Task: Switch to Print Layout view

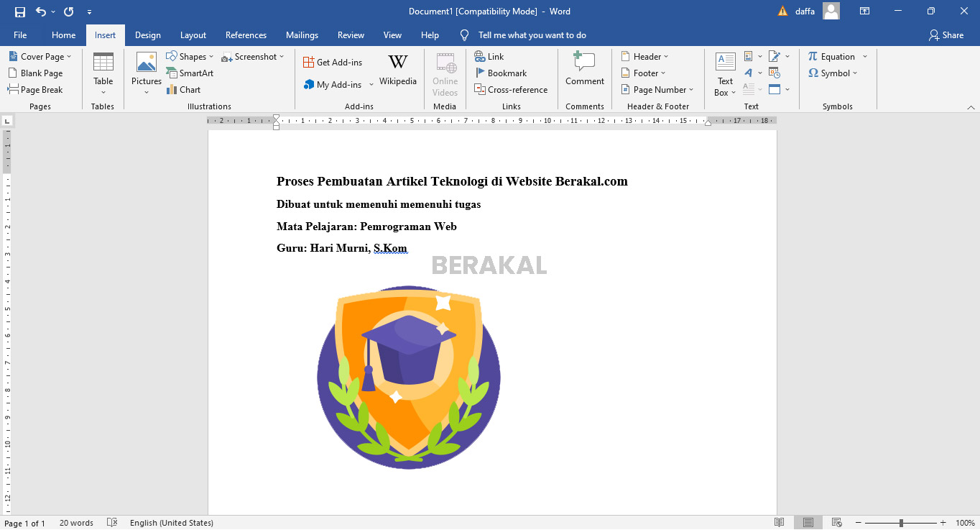Action: (808, 523)
